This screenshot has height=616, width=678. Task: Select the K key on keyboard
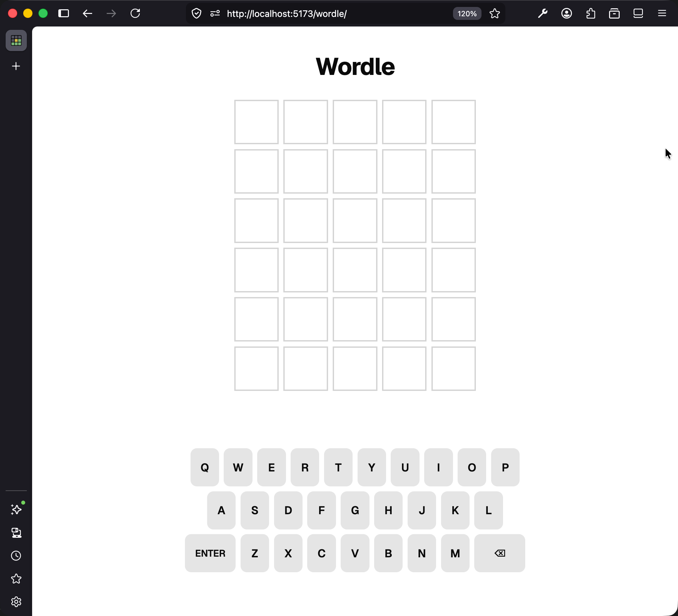pyautogui.click(x=455, y=510)
